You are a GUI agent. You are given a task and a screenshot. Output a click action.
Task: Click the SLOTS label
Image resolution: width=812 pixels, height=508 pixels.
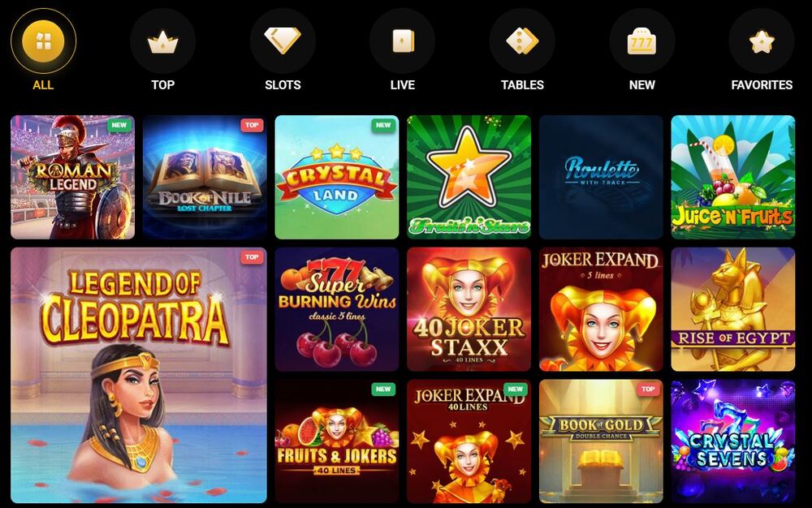pos(283,85)
